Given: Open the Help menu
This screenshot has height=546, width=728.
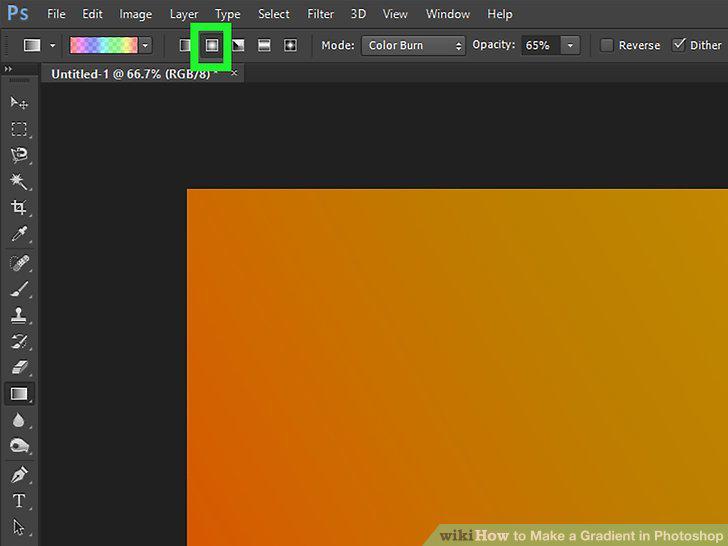Looking at the screenshot, I should (500, 14).
